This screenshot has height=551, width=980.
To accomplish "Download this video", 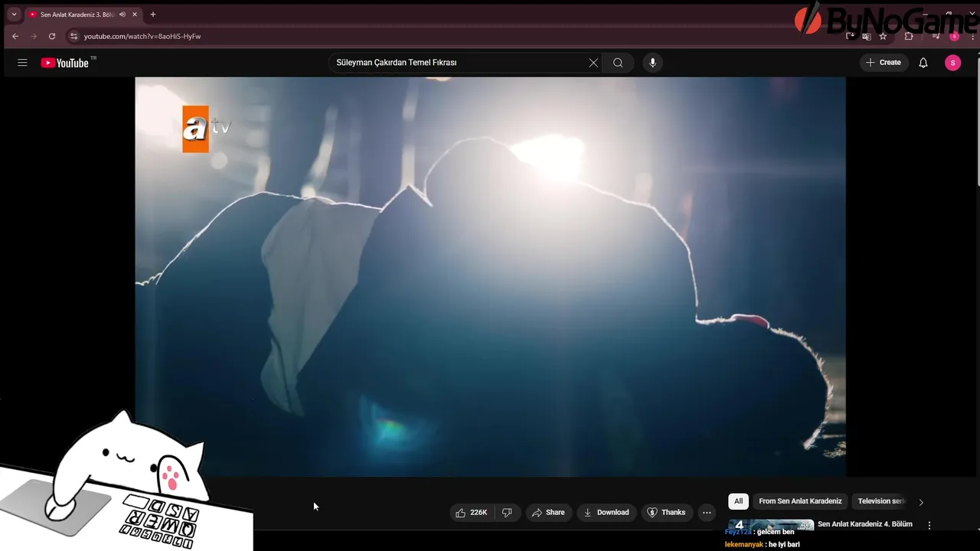I will tap(606, 513).
